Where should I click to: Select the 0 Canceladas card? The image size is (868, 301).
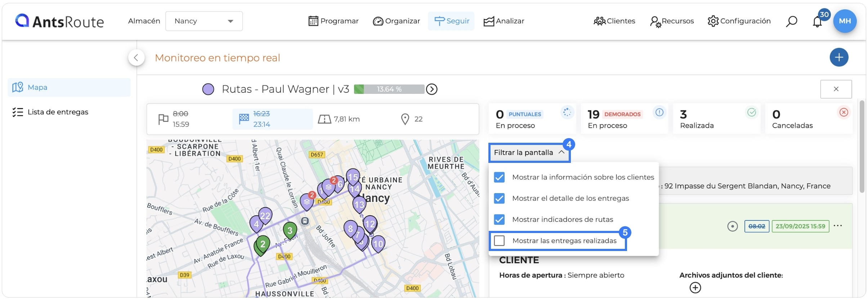tap(809, 119)
